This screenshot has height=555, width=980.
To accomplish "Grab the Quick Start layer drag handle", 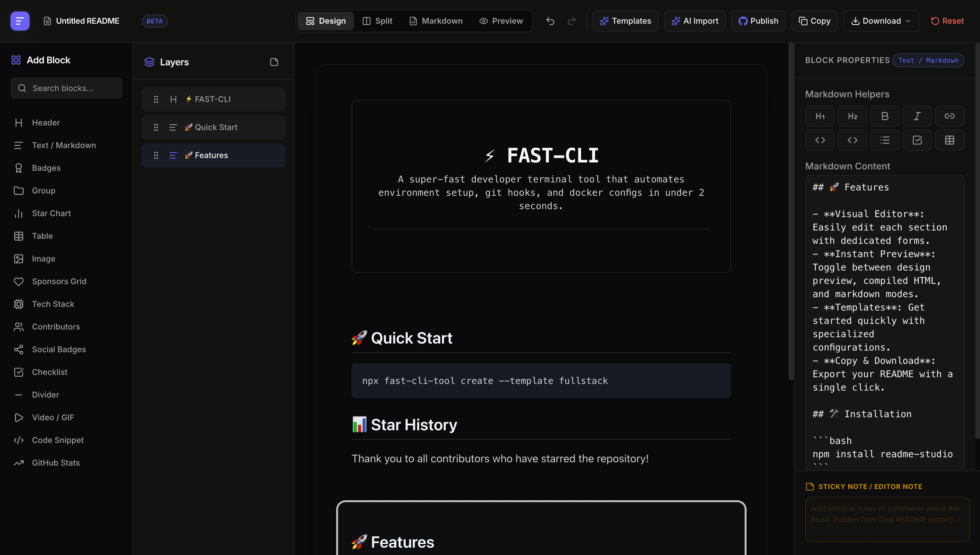I will (x=156, y=127).
